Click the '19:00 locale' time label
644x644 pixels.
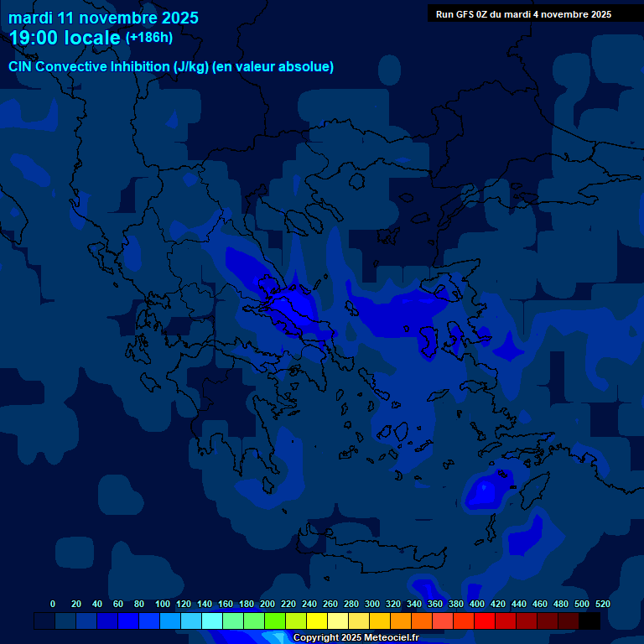click(x=65, y=38)
